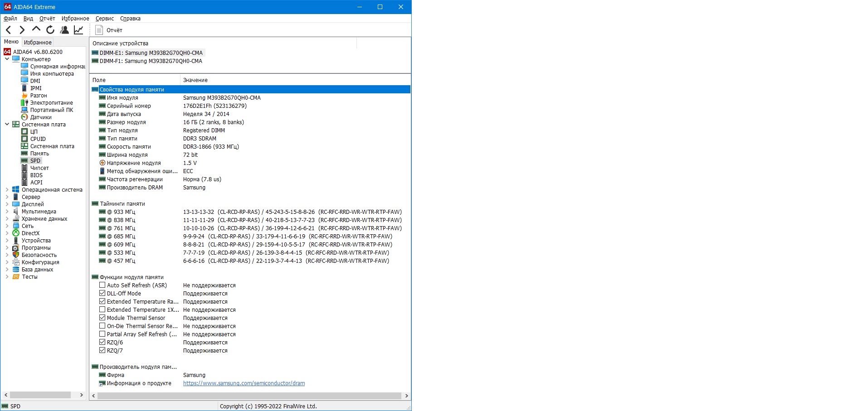The image size is (868, 411).
Task: Toggle Extended Temperature Range checkbox
Action: click(102, 301)
